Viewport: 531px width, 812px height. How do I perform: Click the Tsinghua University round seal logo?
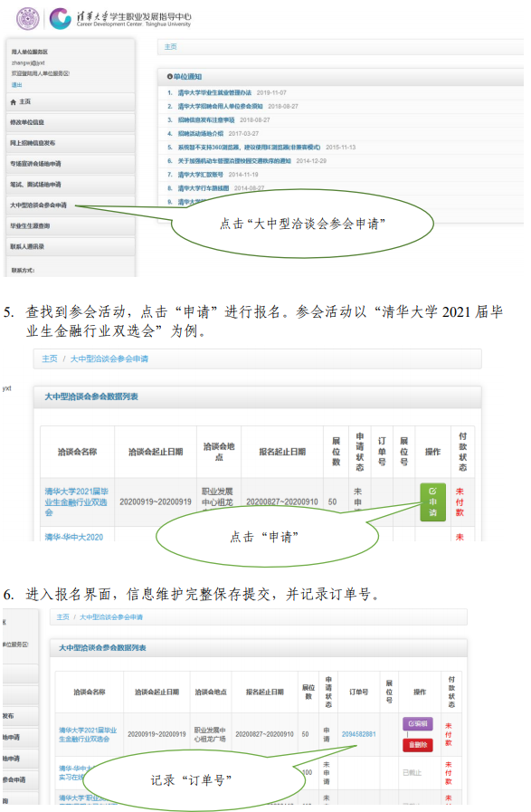coord(28,18)
